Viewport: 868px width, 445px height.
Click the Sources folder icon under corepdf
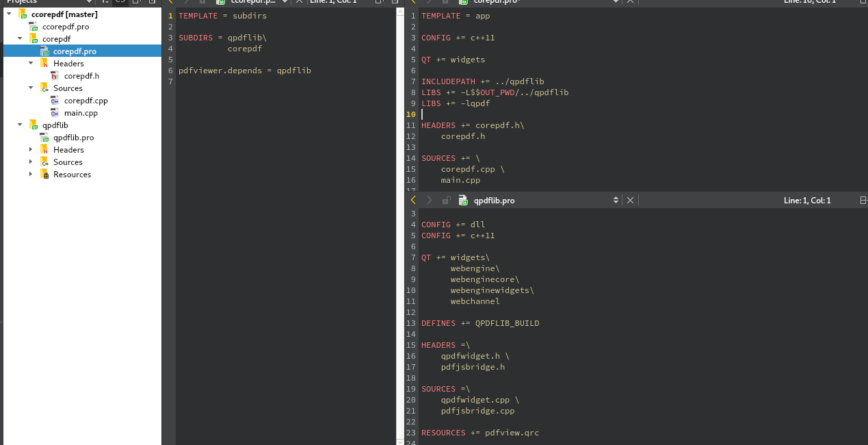point(44,88)
